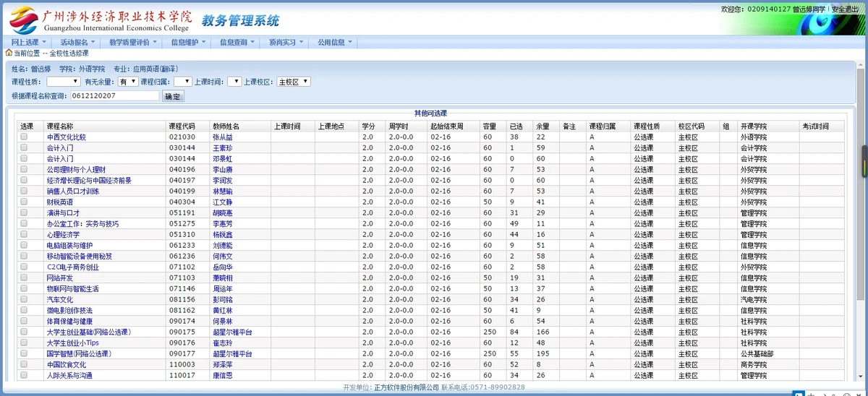Enable the checkbox for 网站开发
The image size is (868, 396).
click(x=24, y=277)
